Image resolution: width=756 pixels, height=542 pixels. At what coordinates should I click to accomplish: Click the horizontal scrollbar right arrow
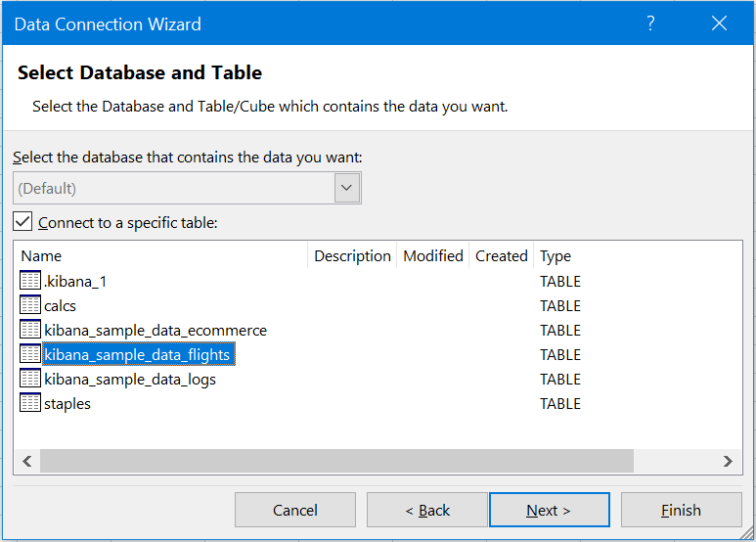pos(728,462)
